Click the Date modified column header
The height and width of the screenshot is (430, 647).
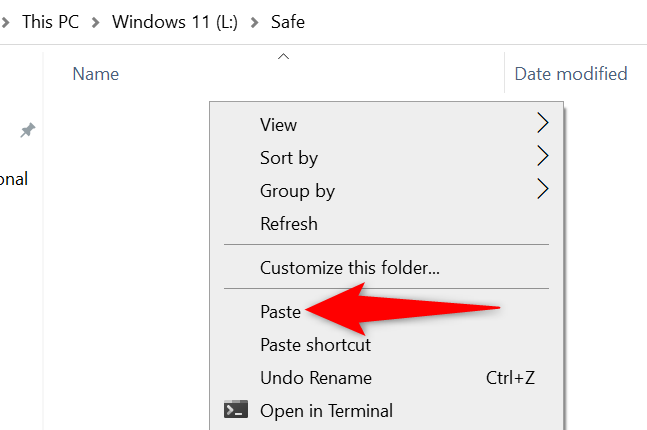(570, 74)
